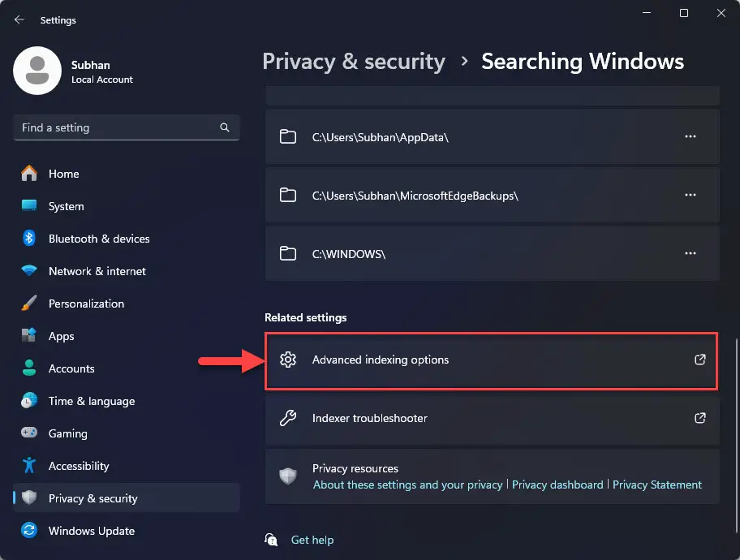Click the search magnifier in Find a setting

click(224, 127)
